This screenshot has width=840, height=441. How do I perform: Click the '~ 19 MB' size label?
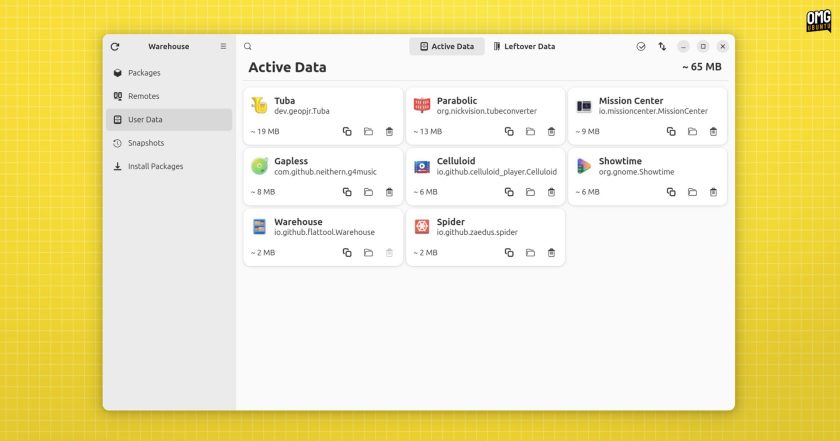(265, 131)
